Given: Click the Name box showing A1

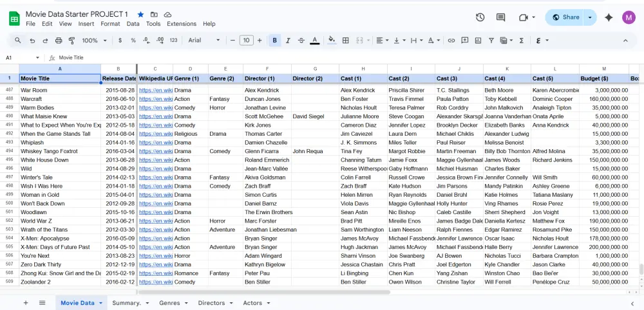Looking at the screenshot, I should pos(22,58).
